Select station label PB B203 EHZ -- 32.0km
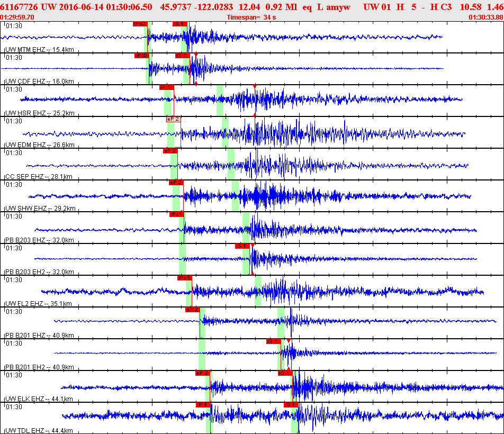 pos(40,241)
